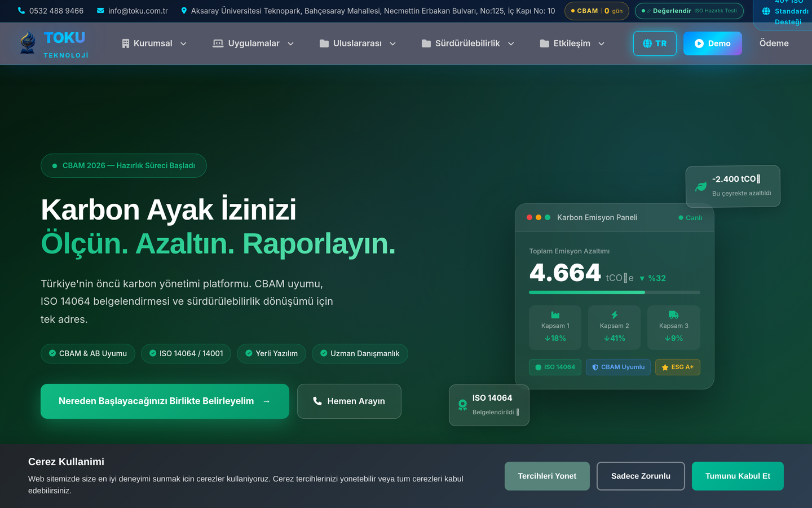
Task: Click the check icon beside Yerli Yazılım
Action: point(249,353)
